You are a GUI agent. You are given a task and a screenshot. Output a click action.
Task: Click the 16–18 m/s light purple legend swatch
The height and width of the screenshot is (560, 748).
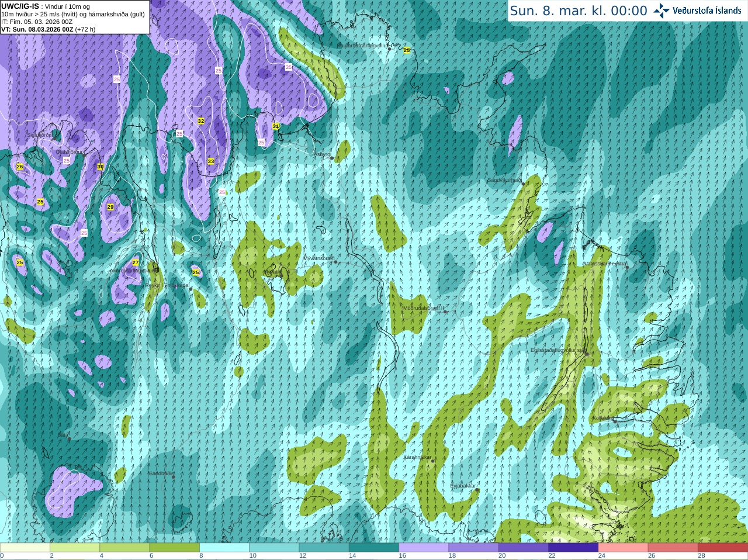pyautogui.click(x=424, y=548)
